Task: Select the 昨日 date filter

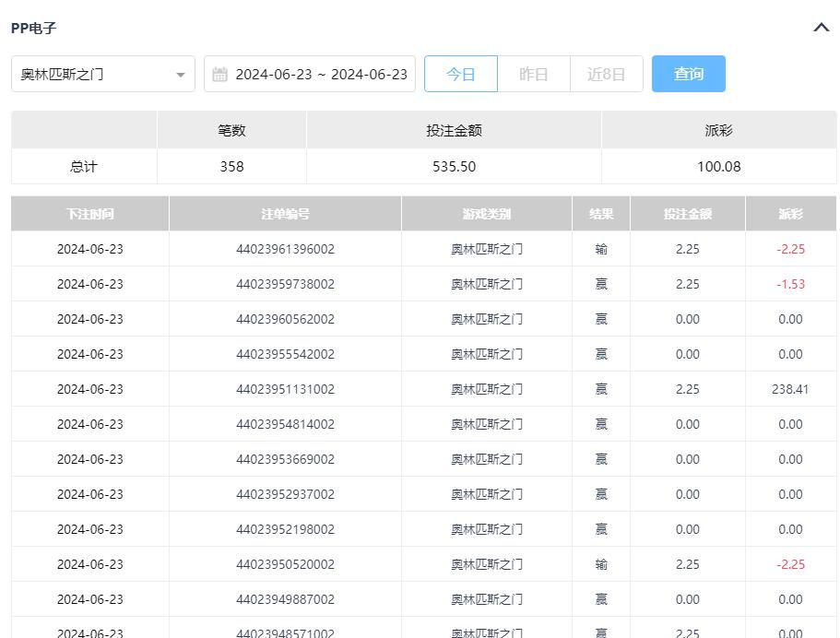Action: [533, 75]
